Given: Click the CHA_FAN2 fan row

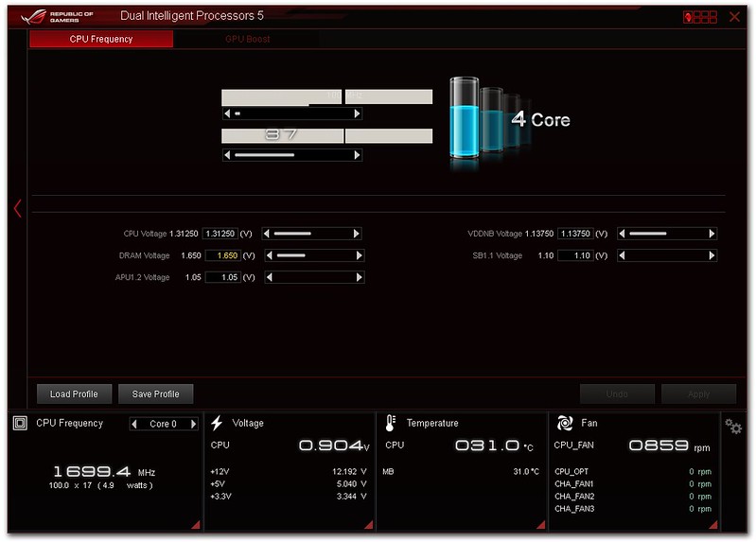Looking at the screenshot, I should (x=633, y=497).
